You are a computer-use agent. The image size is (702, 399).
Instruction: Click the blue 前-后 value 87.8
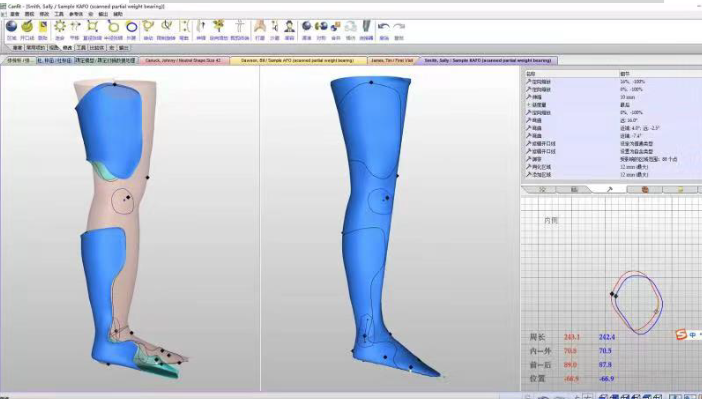click(605, 365)
